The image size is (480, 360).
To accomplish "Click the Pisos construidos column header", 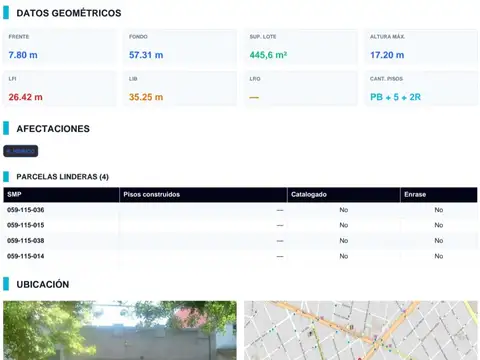I will pos(203,195).
